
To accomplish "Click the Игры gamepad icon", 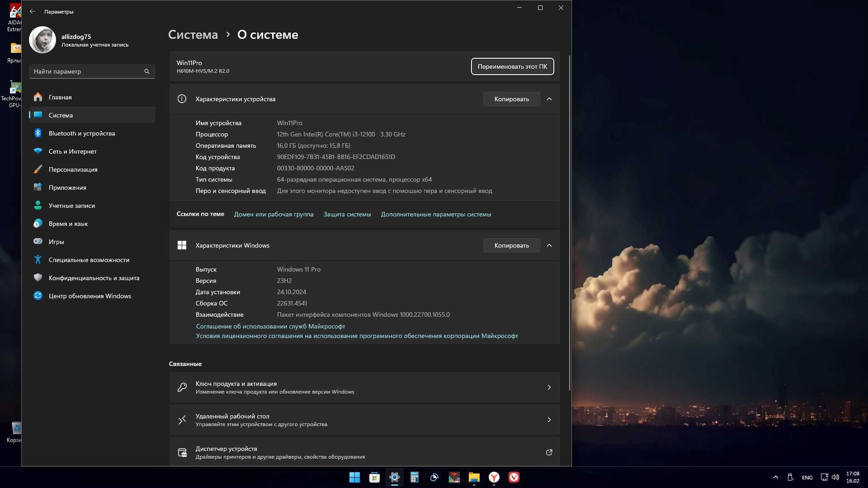I will click(x=38, y=241).
